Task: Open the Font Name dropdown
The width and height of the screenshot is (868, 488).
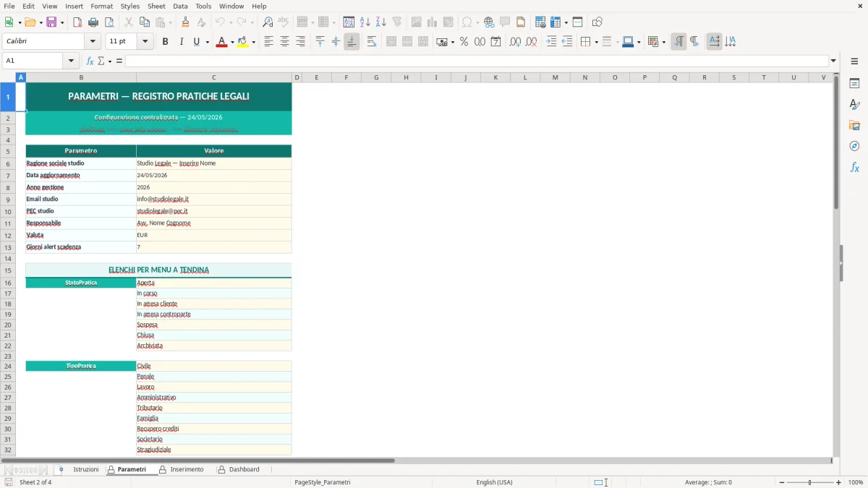Action: point(93,42)
